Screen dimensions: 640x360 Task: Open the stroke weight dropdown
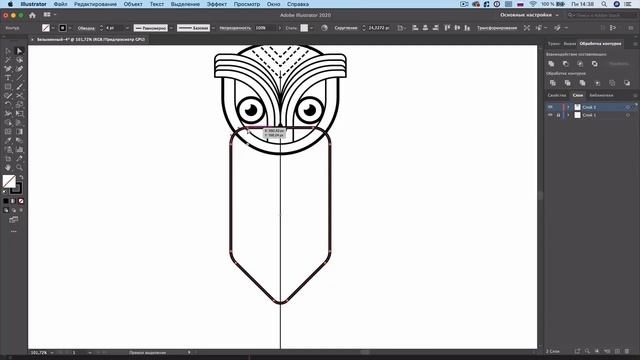(x=127, y=28)
